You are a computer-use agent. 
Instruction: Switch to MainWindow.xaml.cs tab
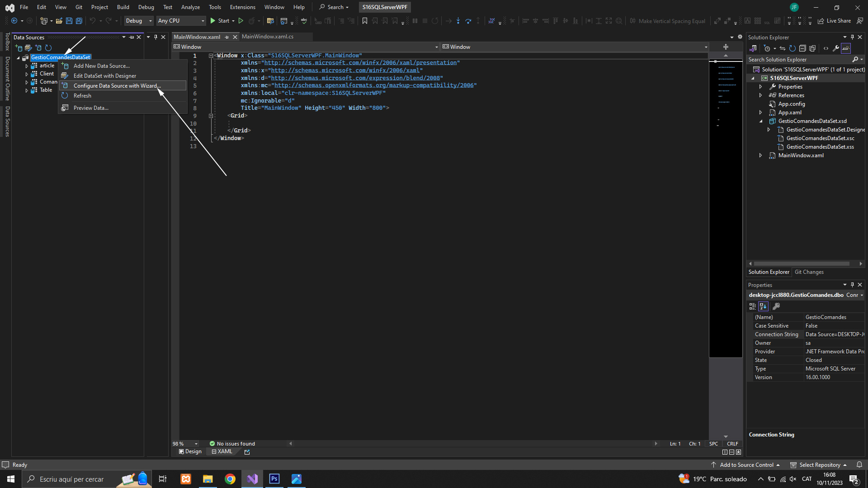click(268, 37)
